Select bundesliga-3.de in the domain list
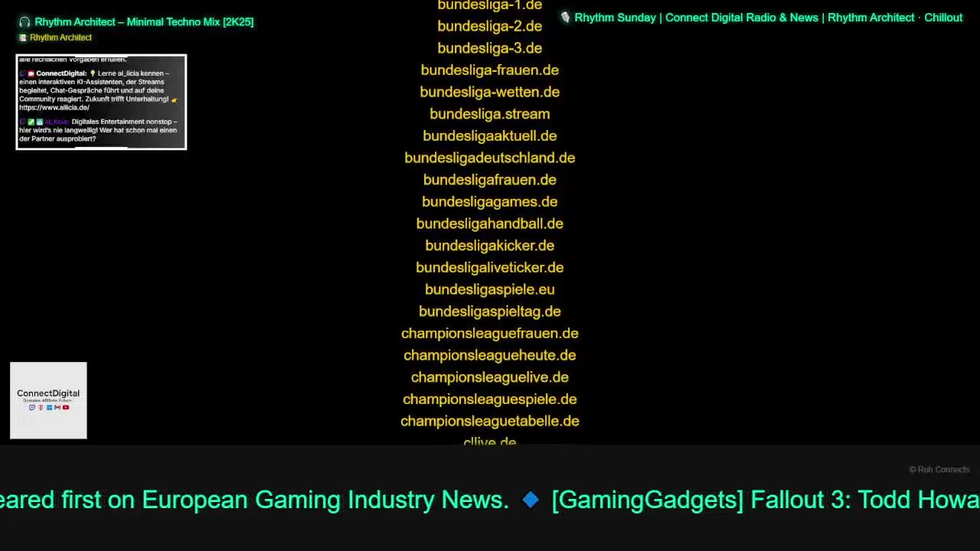 (490, 48)
